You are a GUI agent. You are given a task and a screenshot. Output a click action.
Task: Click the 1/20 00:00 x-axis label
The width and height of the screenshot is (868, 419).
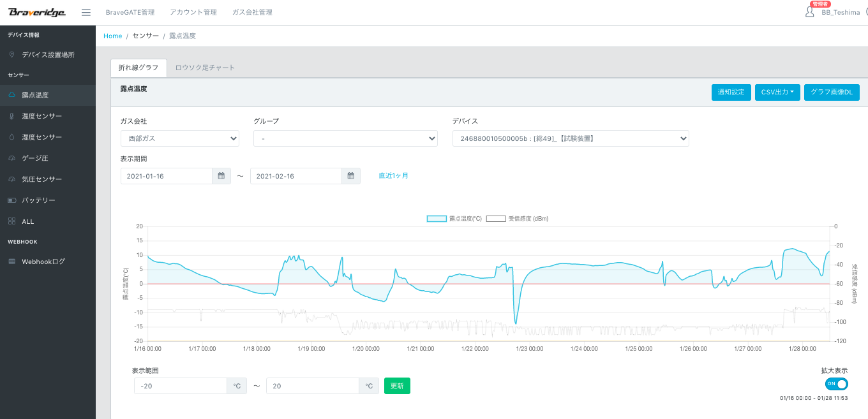coord(366,349)
